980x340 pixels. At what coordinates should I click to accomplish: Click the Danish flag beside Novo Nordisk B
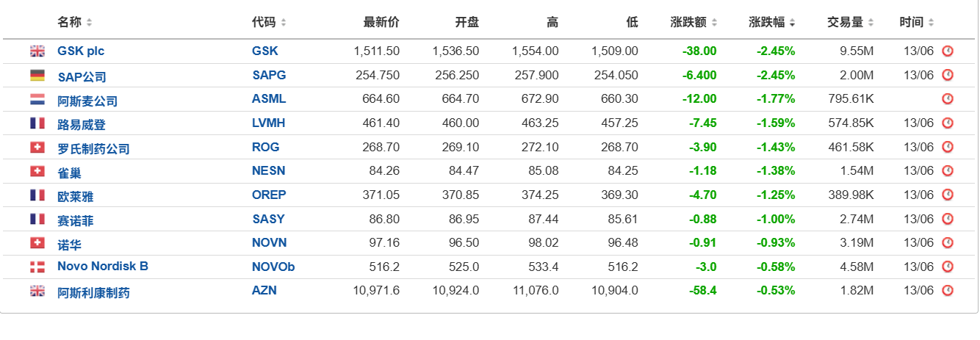[x=37, y=267]
